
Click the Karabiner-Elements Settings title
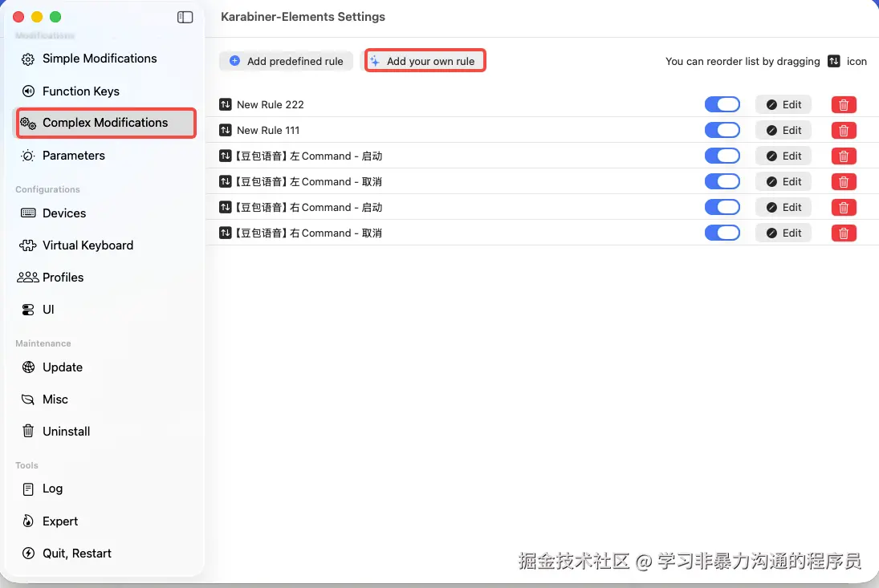(303, 17)
